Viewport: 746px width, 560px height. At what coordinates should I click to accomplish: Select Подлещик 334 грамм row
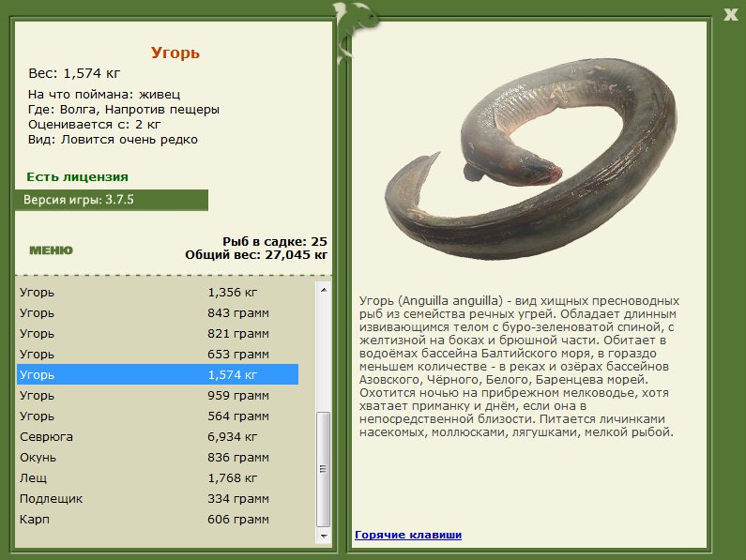tap(158, 499)
